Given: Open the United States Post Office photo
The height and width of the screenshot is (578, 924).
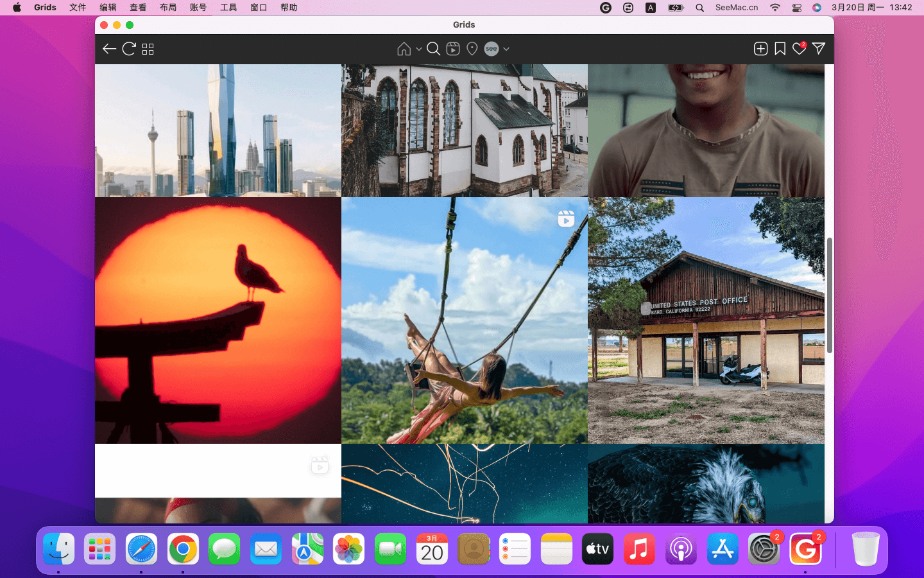Looking at the screenshot, I should tap(706, 320).
